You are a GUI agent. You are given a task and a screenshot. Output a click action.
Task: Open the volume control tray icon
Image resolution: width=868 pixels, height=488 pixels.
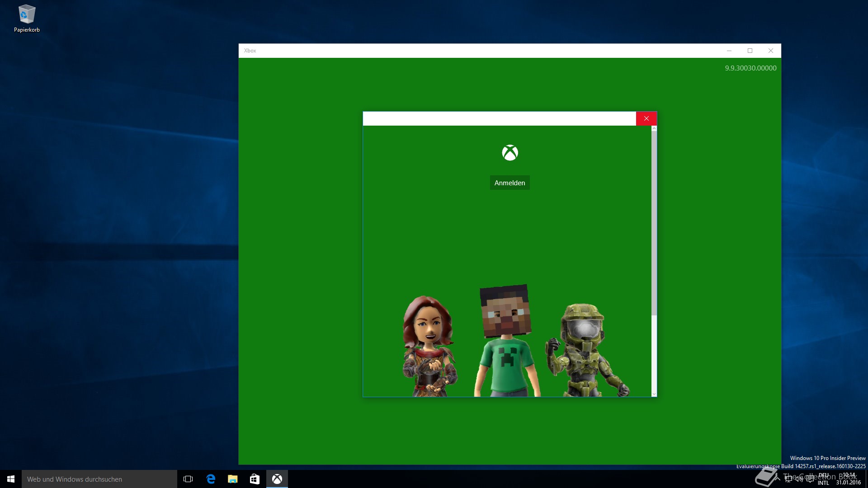799,479
